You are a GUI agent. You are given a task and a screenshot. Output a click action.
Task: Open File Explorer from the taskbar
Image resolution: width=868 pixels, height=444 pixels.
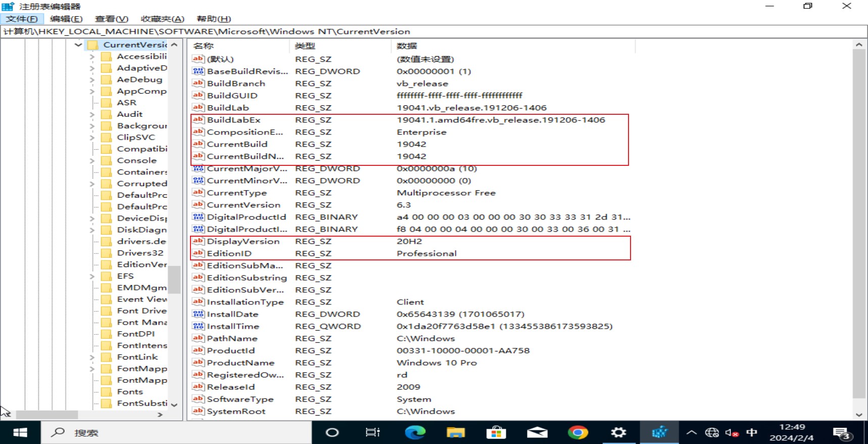455,432
